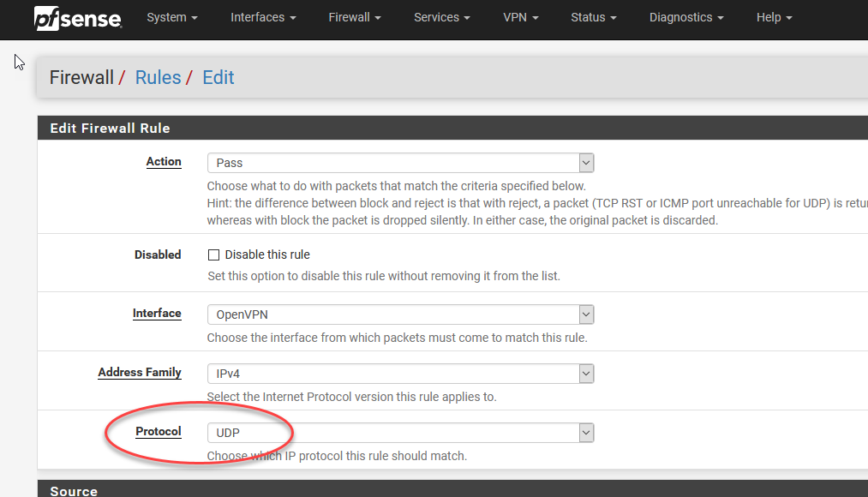The height and width of the screenshot is (497, 868).
Task: Click the Action field label
Action: [x=164, y=162]
